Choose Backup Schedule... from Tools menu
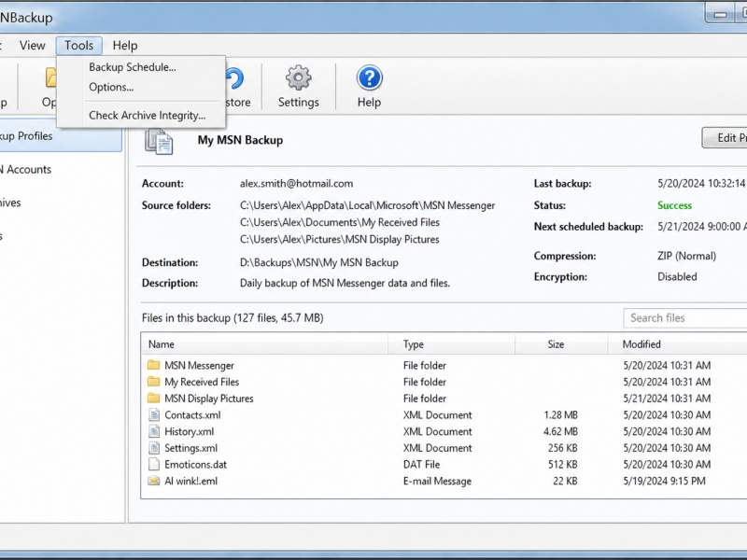Screen dimensions: 747x560 click(133, 67)
